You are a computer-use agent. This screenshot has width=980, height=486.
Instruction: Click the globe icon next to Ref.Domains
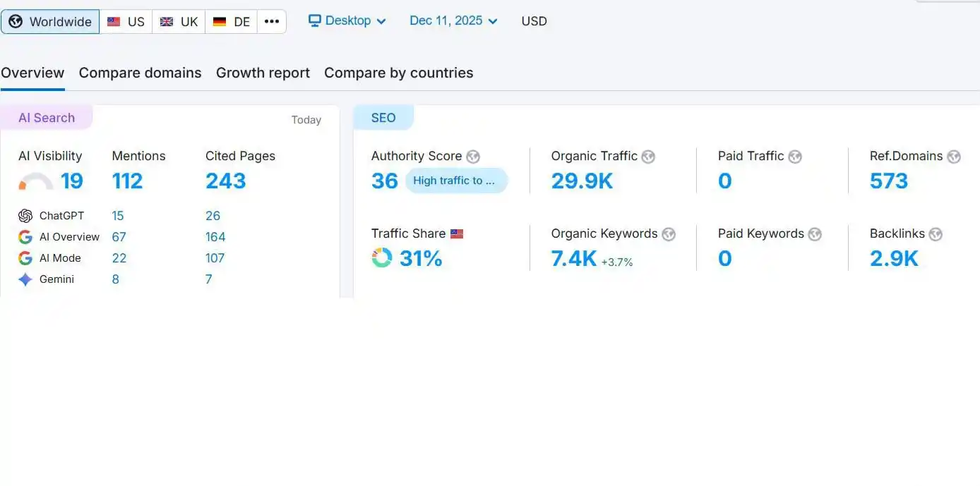954,157
